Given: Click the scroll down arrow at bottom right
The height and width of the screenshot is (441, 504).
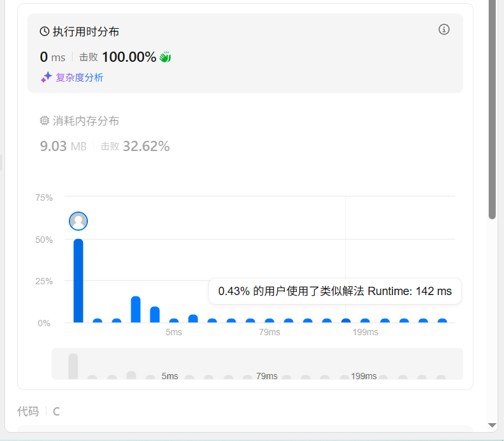Looking at the screenshot, I should [x=492, y=425].
